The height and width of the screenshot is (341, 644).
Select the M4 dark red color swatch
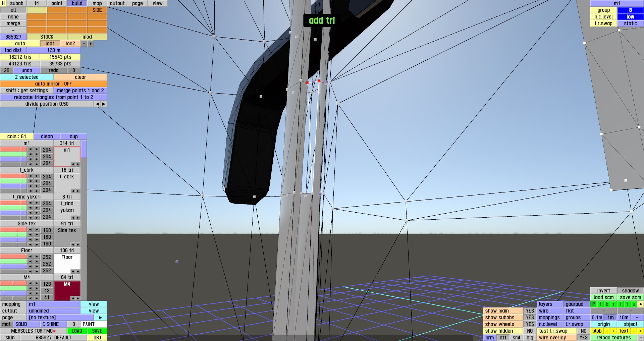[67, 290]
